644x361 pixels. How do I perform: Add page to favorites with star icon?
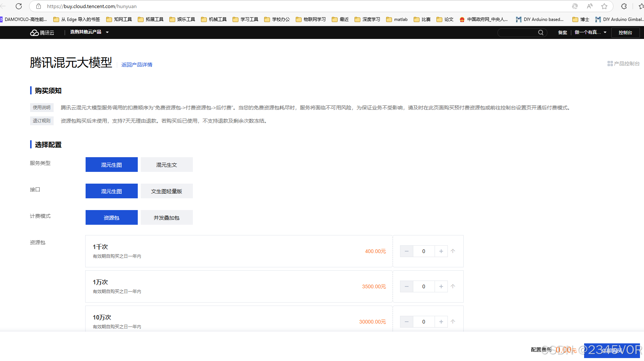(604, 6)
